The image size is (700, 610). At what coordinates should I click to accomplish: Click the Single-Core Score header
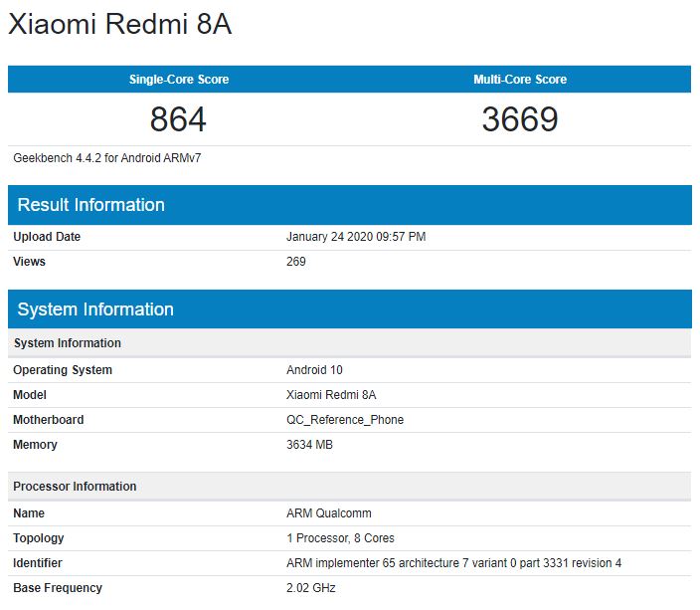pos(178,80)
